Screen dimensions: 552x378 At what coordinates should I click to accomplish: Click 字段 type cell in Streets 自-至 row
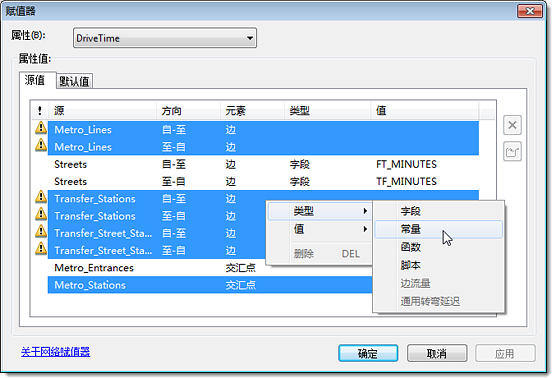300,164
